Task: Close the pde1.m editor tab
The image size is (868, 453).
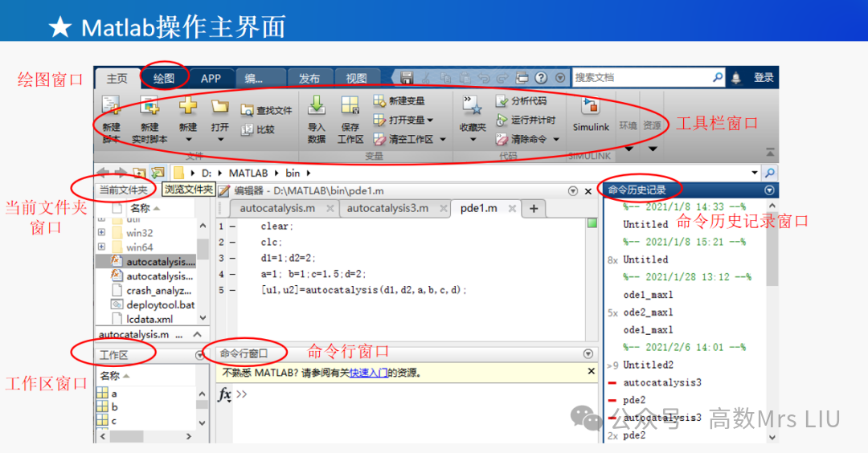Action: (512, 209)
